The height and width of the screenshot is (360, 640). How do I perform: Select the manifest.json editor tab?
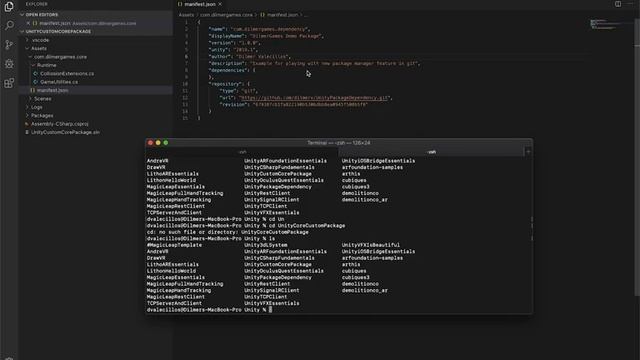[200, 4]
